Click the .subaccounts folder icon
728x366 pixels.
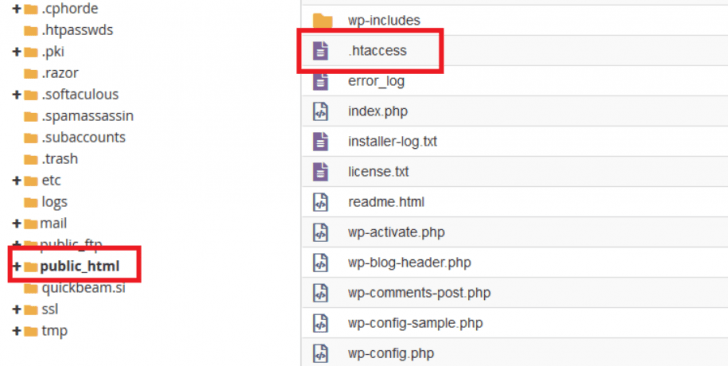31,138
